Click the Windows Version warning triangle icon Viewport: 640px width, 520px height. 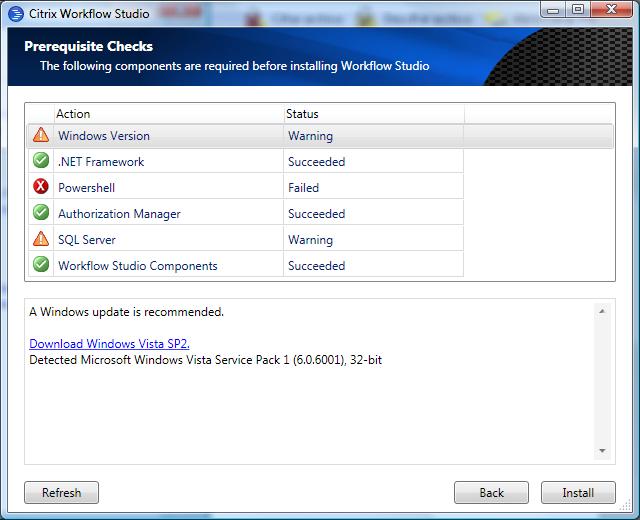[x=41, y=135]
